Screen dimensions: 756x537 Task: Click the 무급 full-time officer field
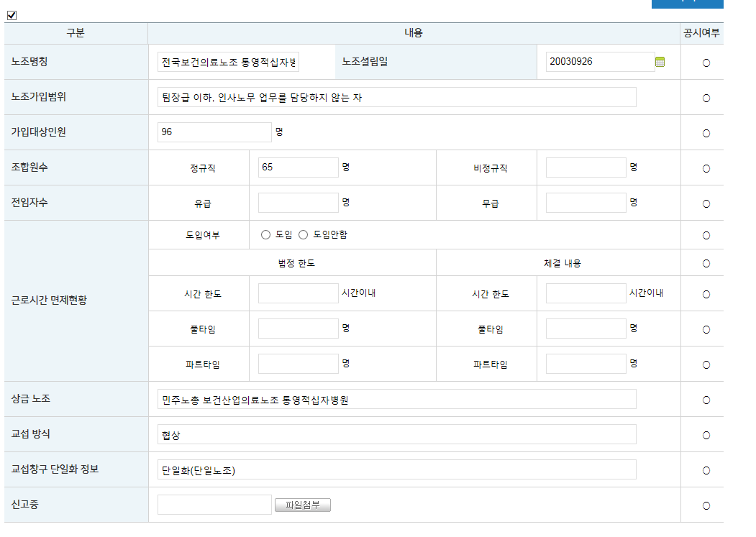586,202
